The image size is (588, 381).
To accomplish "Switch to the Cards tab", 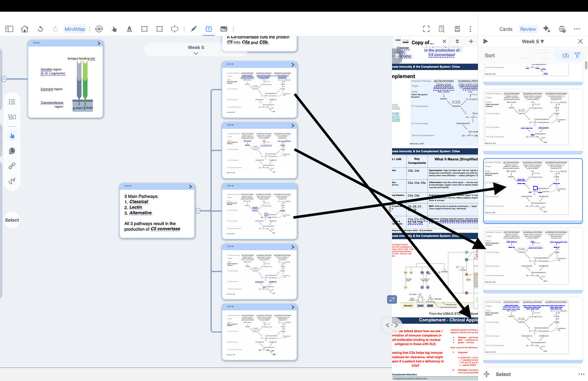I will [x=506, y=29].
